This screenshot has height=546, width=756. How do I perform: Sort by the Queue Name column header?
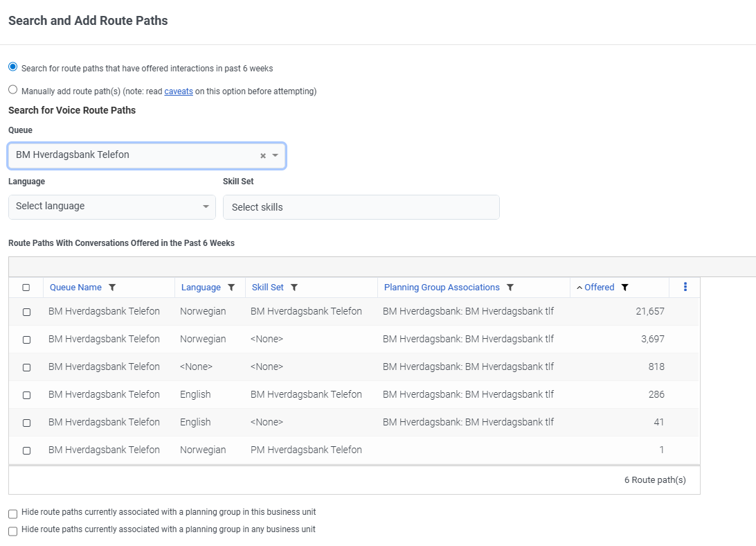tap(75, 288)
